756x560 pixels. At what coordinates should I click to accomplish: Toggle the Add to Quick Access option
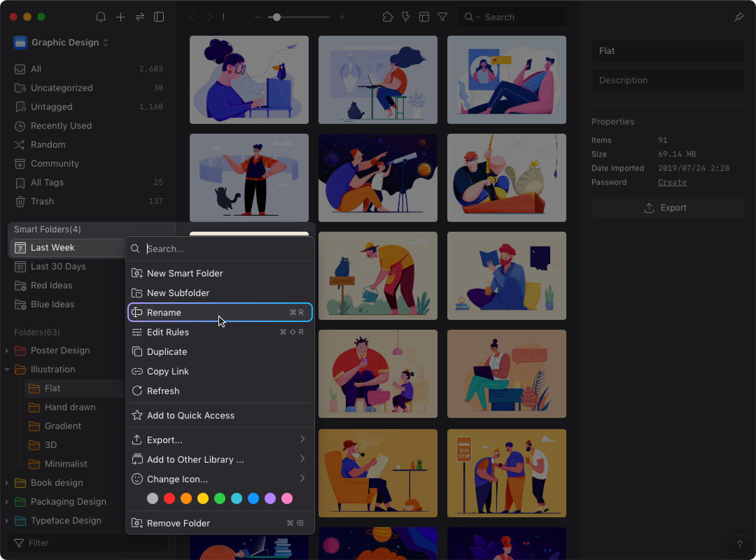(190, 415)
